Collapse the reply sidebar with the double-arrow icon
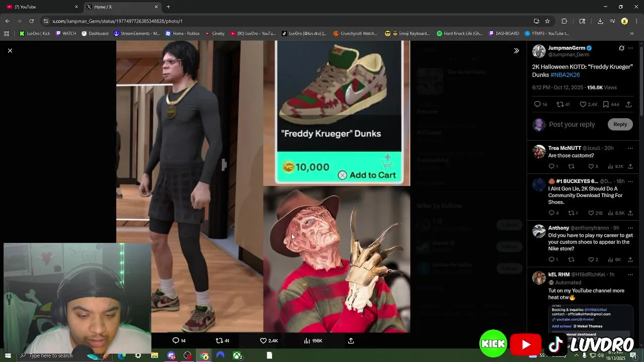Screen dimensions: 644x362 pyautogui.click(x=516, y=51)
